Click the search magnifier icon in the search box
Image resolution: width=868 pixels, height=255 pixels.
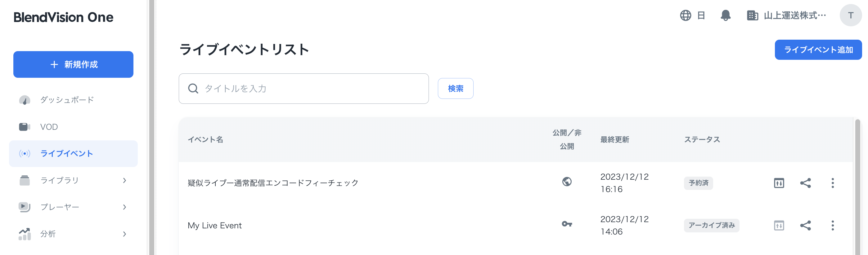click(193, 88)
